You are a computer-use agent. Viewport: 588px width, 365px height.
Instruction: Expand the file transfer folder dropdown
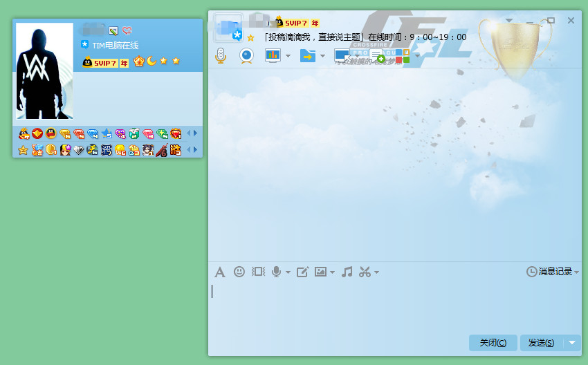pos(322,55)
